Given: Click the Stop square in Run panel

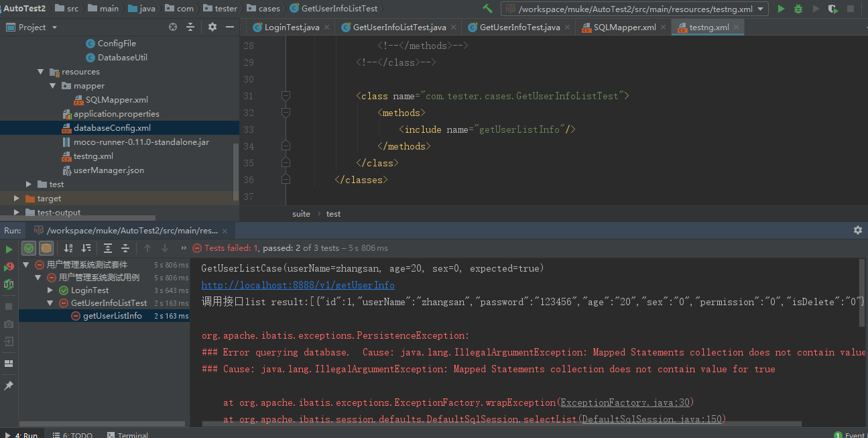Looking at the screenshot, I should (9, 307).
